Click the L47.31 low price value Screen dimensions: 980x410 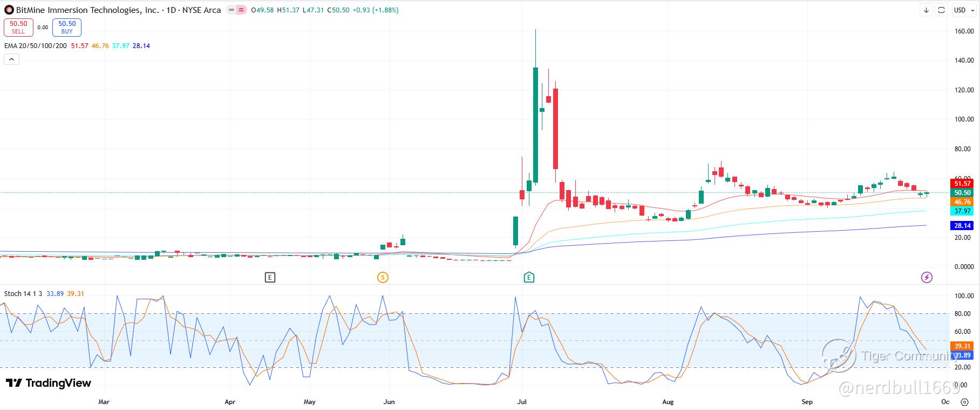coord(313,10)
